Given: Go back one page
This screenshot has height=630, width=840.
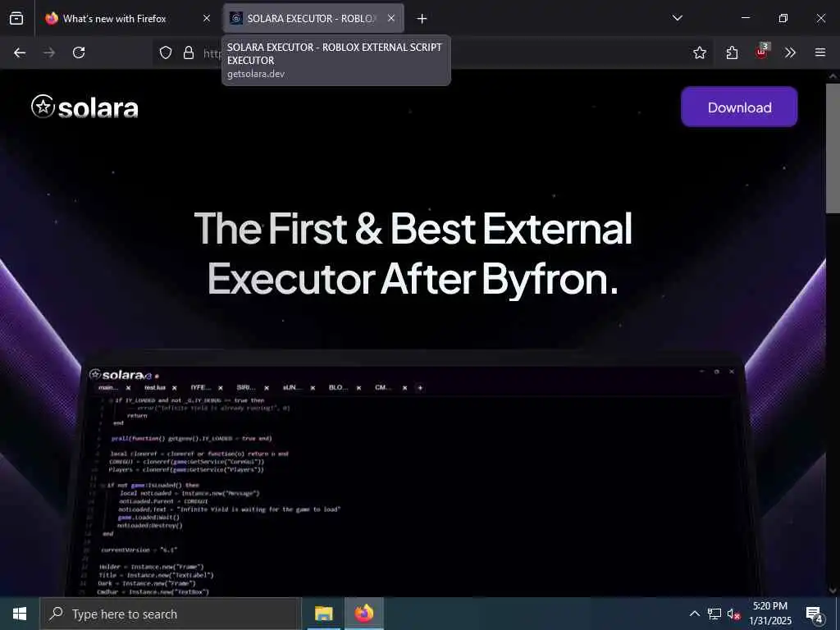Looking at the screenshot, I should coord(20,52).
